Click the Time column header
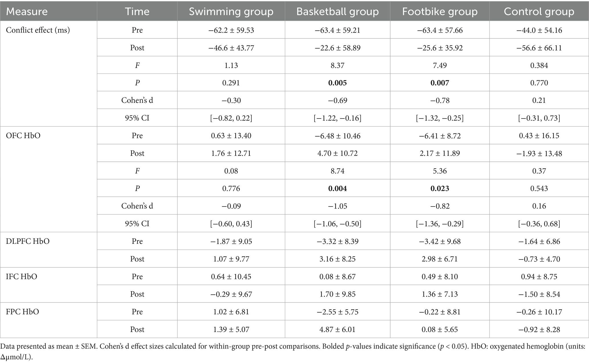Viewport: 589px width, 364px height. [x=137, y=11]
